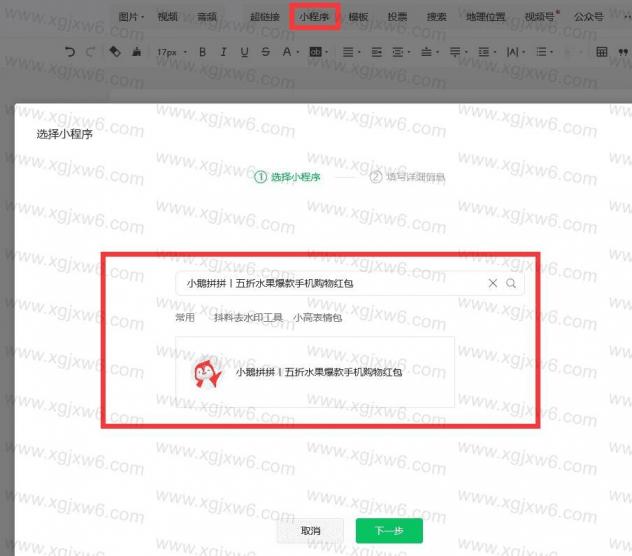Expand the font color dropdown arrow
The width and height of the screenshot is (632, 556).
(x=298, y=52)
